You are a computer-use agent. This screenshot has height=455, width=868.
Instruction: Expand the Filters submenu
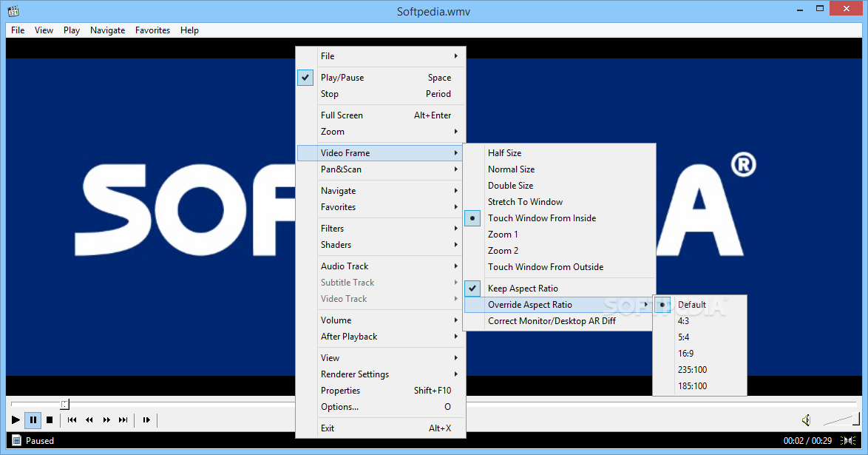(x=382, y=229)
